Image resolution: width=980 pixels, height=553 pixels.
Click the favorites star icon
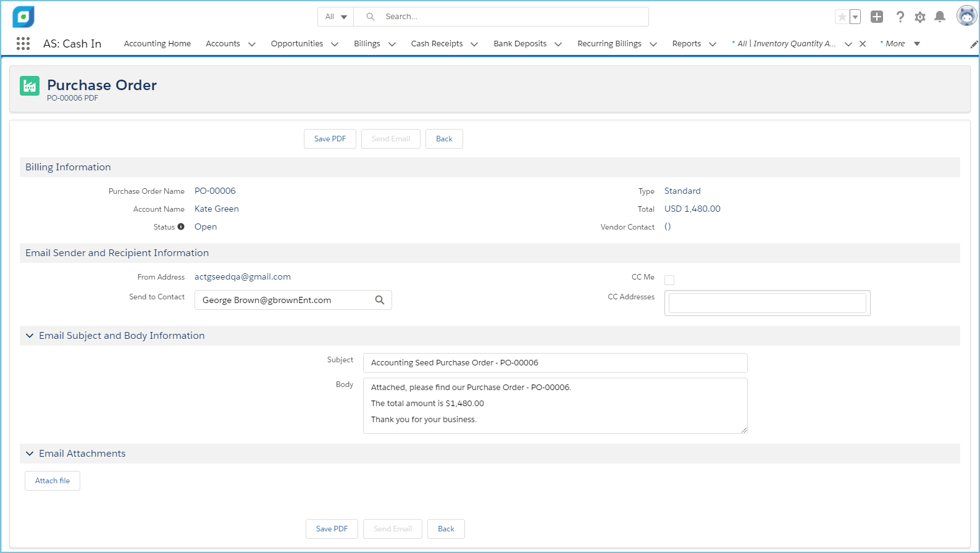click(x=842, y=17)
